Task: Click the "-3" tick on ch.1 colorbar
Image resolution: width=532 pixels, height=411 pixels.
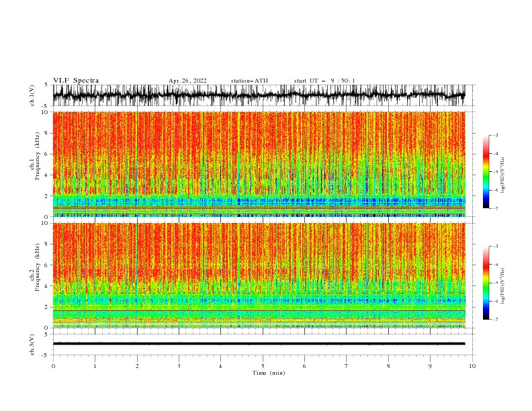Action: coord(495,135)
